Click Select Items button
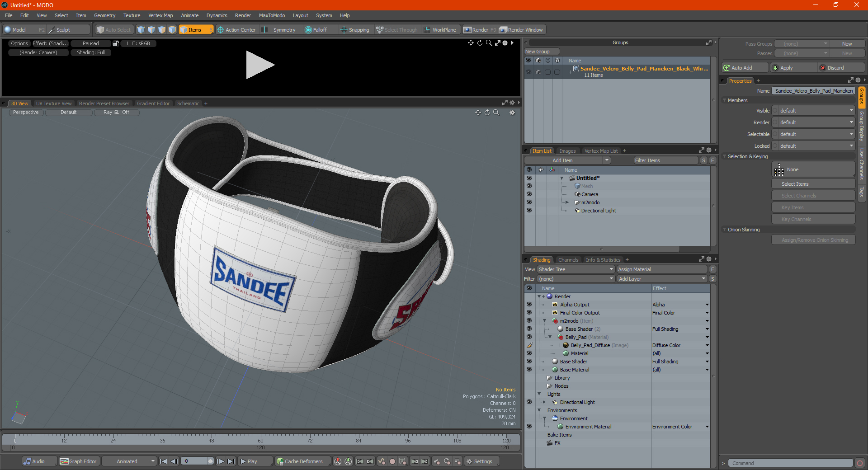 coord(813,184)
